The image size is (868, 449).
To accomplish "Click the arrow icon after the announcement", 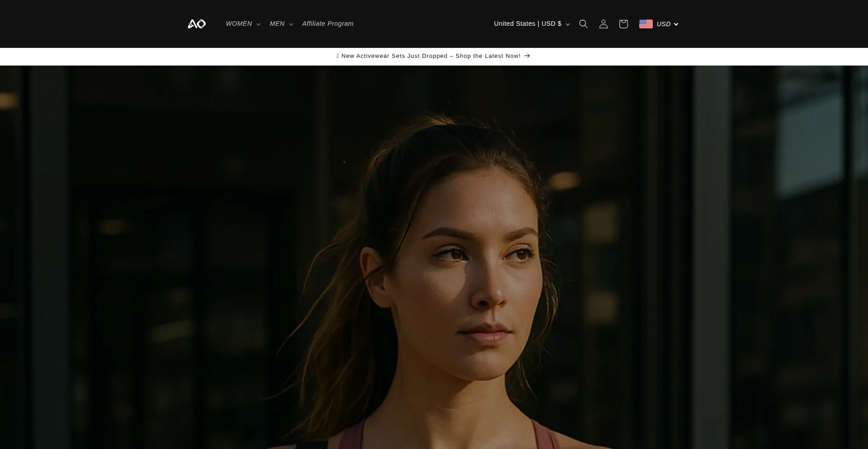I will [x=527, y=56].
